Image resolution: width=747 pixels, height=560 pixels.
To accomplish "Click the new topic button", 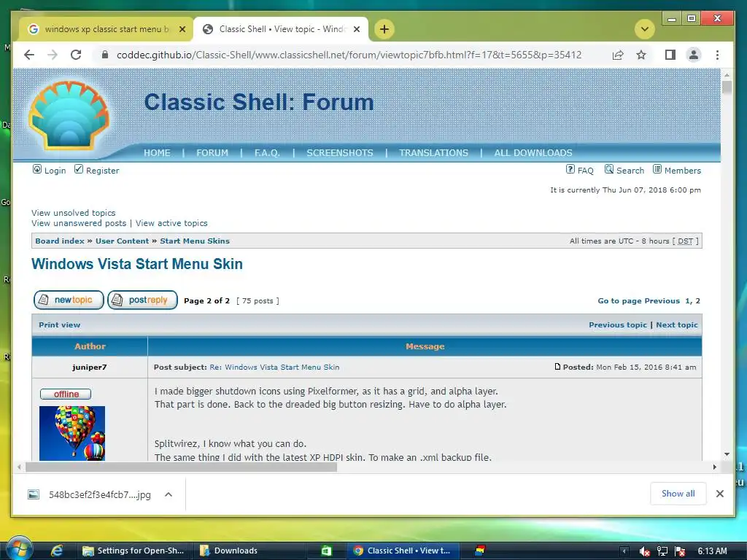I will (x=69, y=300).
